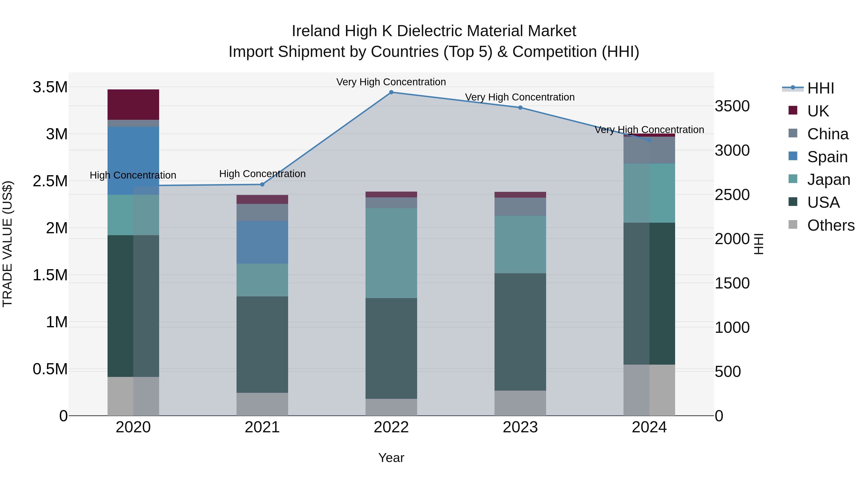Image resolution: width=868 pixels, height=488 pixels.
Task: Click the Spain blue legend swatch
Action: tap(793, 156)
